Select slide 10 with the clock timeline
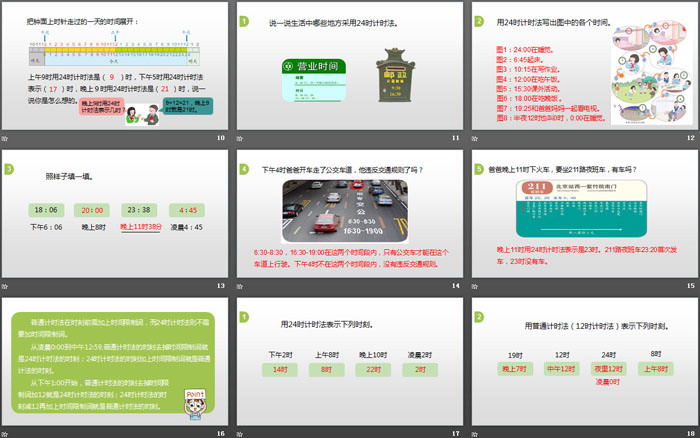 115,66
